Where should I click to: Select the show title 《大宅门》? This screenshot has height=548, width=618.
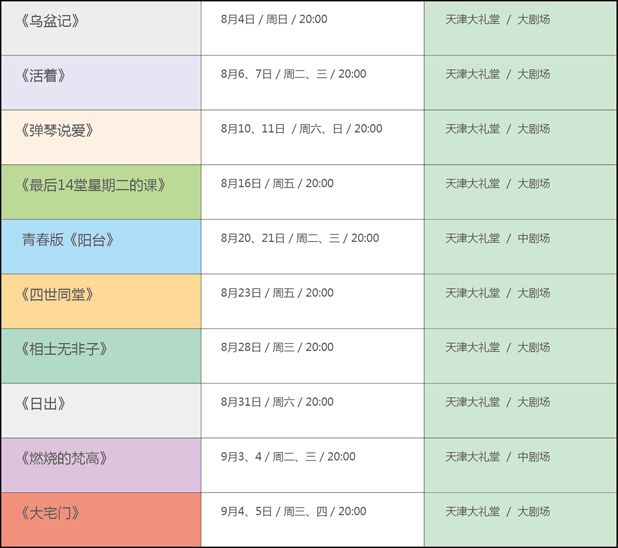[x=50, y=513]
